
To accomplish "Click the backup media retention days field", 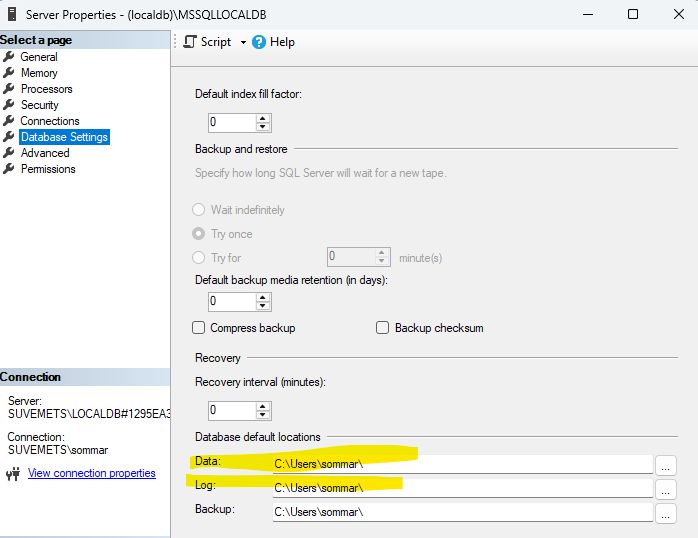I will (x=232, y=302).
